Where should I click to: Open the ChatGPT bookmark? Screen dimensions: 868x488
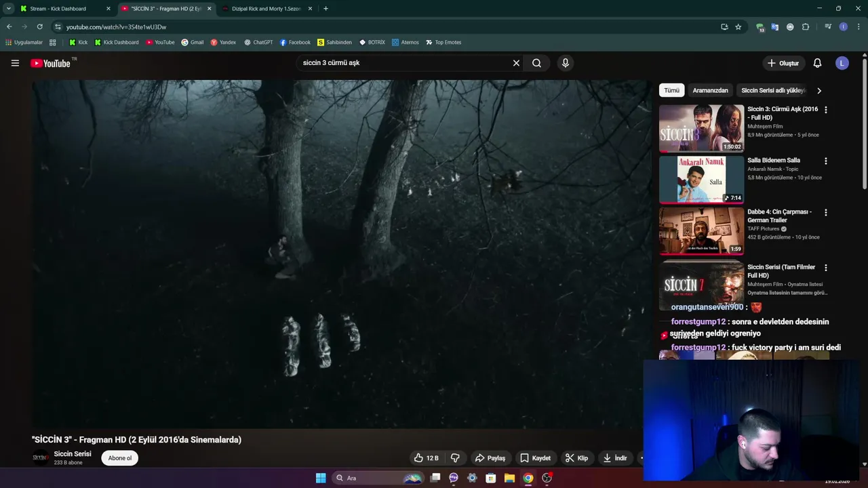coord(258,42)
